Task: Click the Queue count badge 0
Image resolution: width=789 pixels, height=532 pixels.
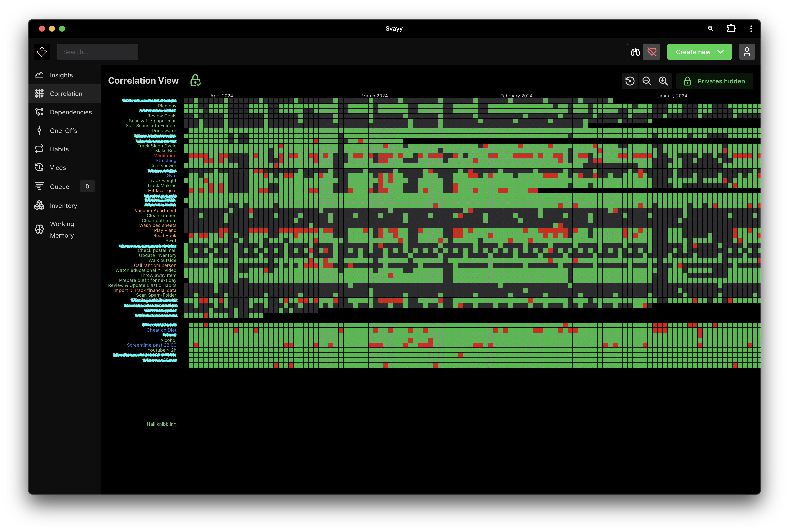Action: 87,187
